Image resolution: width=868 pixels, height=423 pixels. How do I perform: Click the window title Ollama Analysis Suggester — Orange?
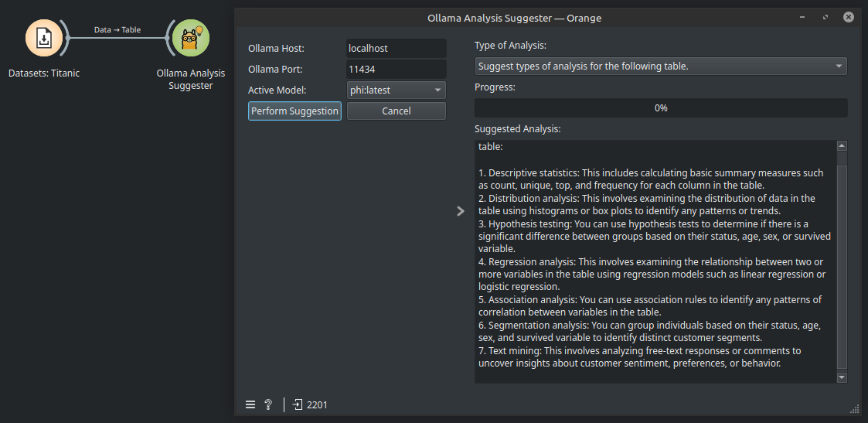(514, 19)
